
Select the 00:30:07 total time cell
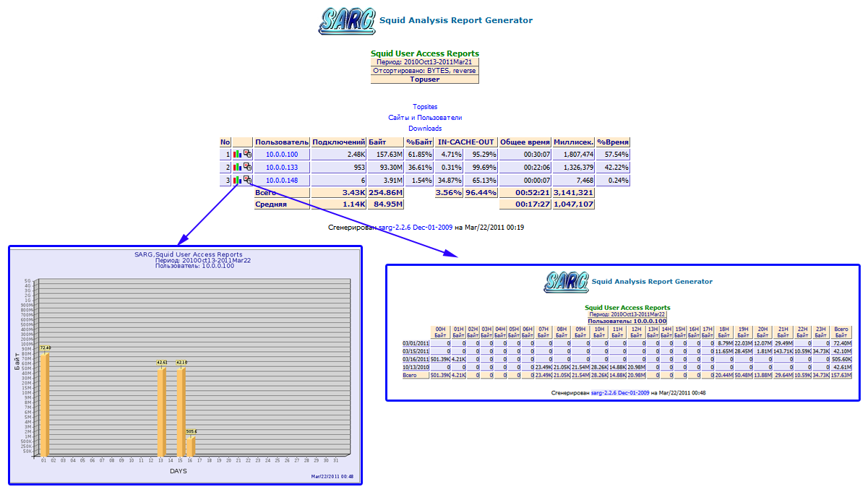click(525, 155)
